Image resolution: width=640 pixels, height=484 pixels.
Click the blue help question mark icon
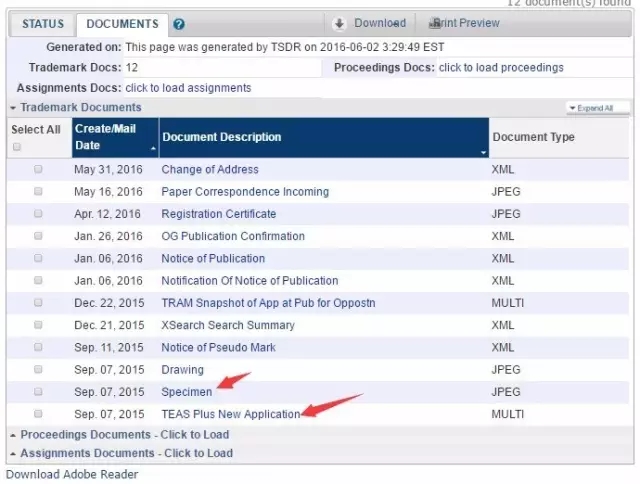coord(179,24)
